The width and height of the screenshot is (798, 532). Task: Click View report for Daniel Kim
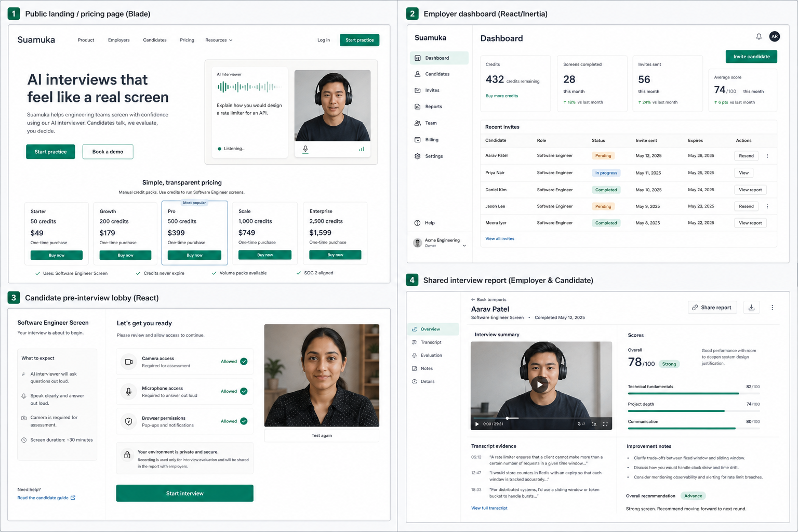pyautogui.click(x=750, y=190)
